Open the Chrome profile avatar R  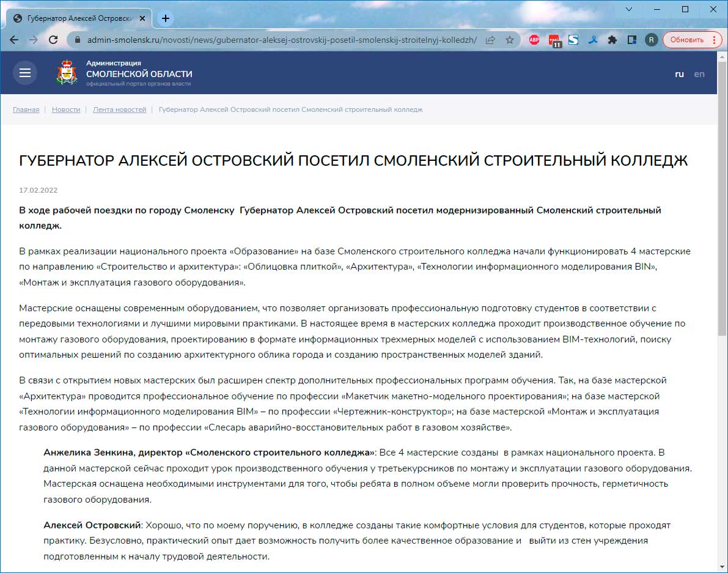[x=652, y=40]
